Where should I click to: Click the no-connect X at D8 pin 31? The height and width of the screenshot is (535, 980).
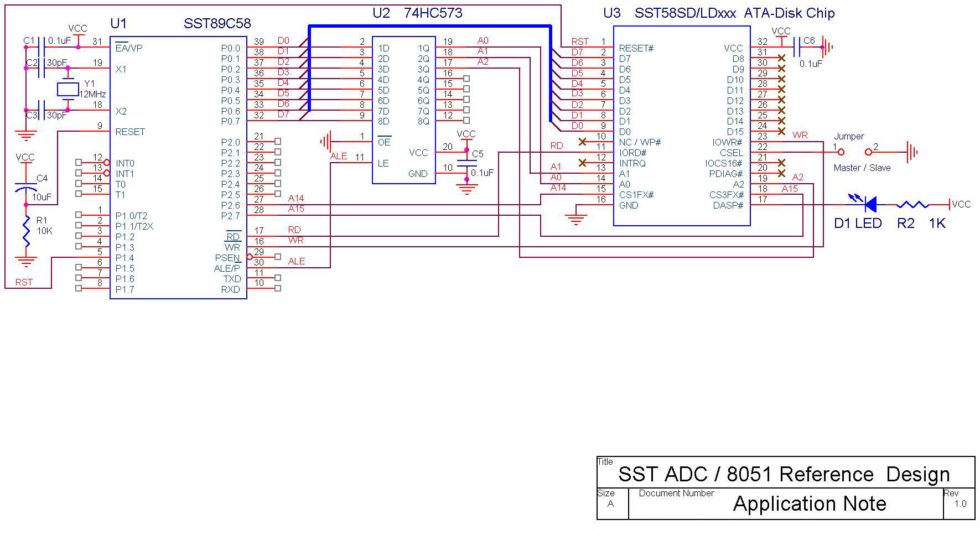[x=781, y=58]
